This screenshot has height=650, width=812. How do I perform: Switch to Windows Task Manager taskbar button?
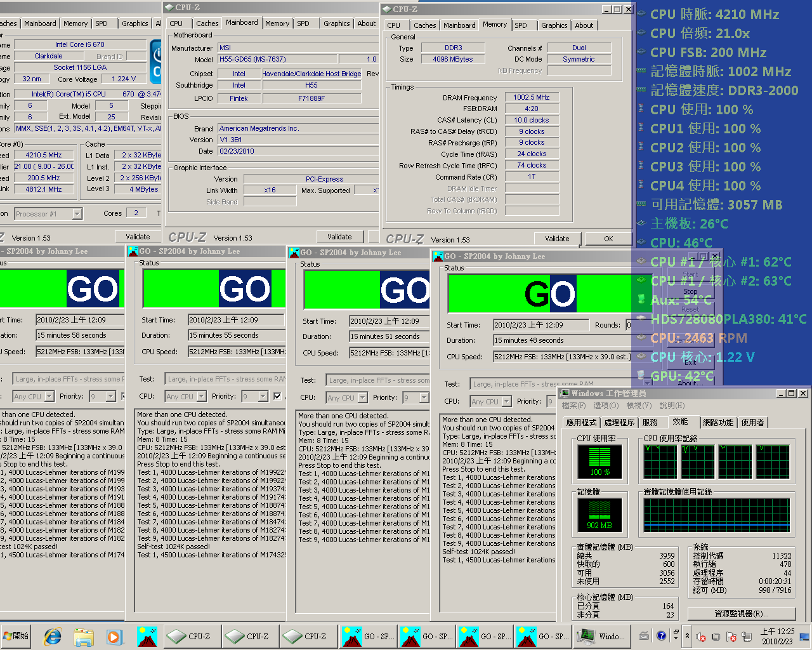click(x=602, y=636)
